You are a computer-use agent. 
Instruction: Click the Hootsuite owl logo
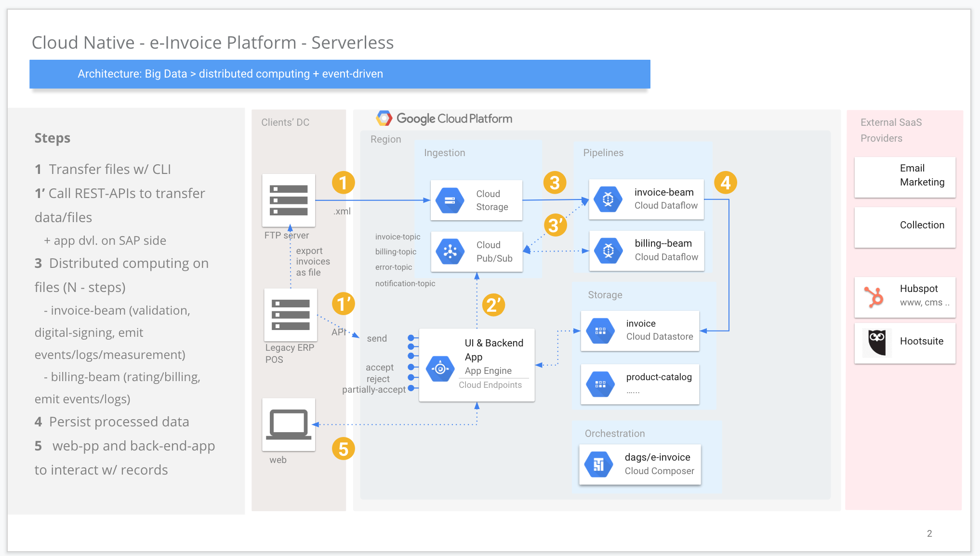[x=877, y=342]
